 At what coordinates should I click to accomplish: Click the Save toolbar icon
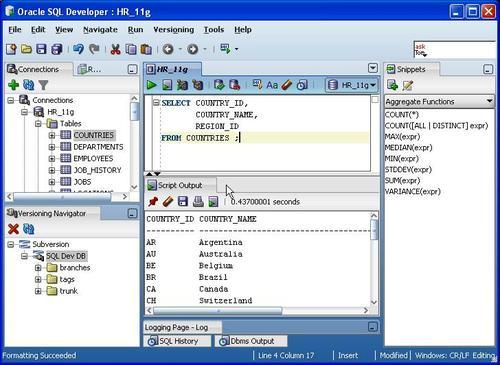41,49
